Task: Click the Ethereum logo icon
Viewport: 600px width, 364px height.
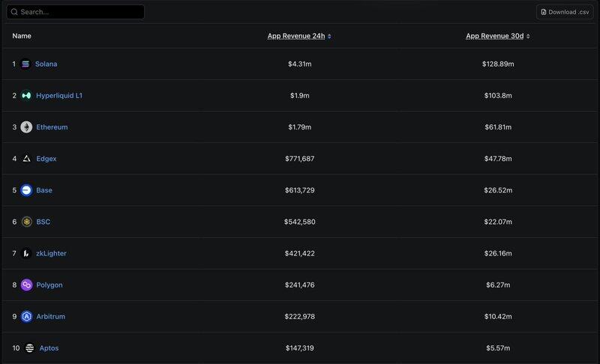Action: point(26,127)
